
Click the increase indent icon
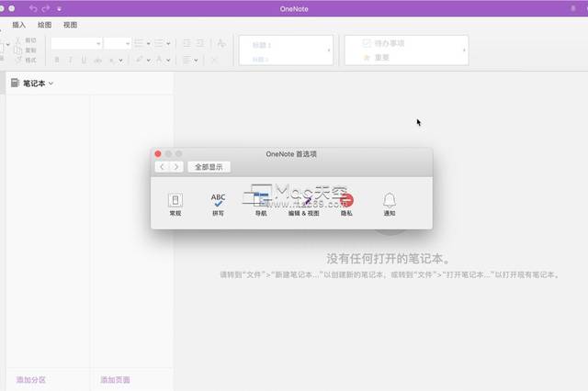pos(200,43)
